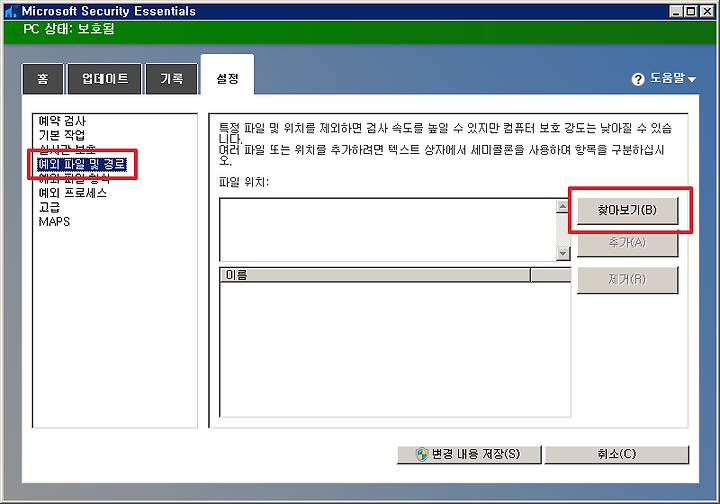Click the 제거(R) remove button
The width and height of the screenshot is (720, 504).
627,280
